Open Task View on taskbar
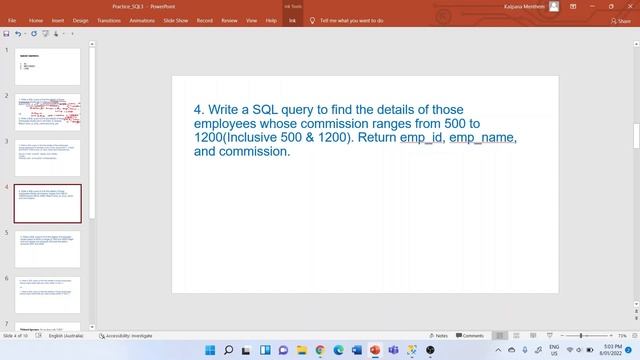 [x=246, y=350]
